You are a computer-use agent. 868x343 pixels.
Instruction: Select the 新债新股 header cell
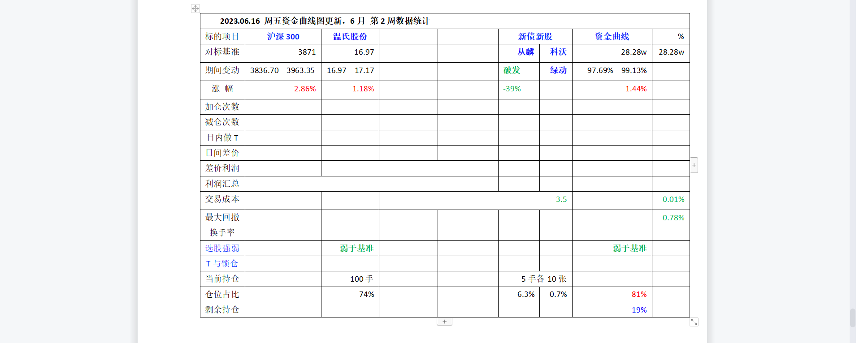click(x=535, y=37)
